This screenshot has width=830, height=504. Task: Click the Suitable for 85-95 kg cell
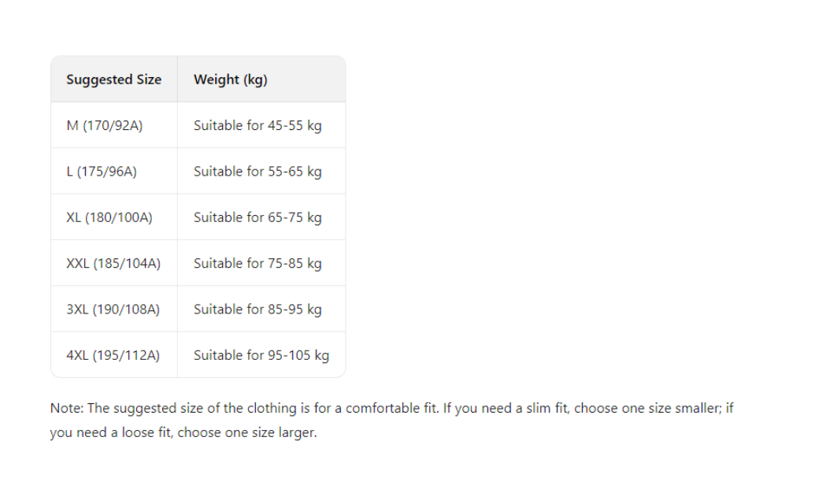pos(258,309)
